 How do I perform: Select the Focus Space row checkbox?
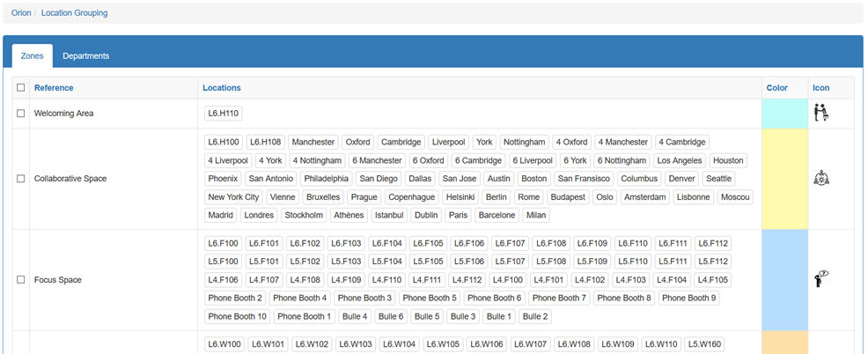click(x=21, y=280)
